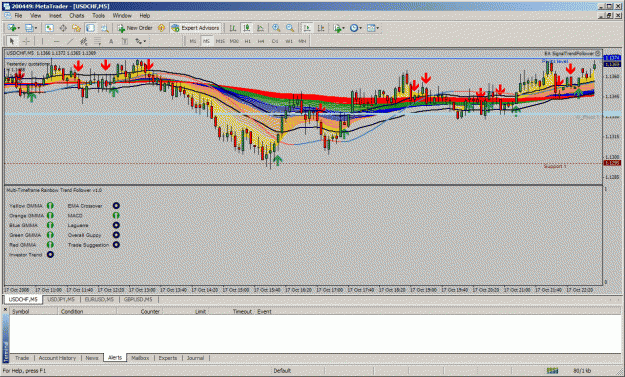
Task: Click the Default profile in status bar
Action: pos(282,371)
